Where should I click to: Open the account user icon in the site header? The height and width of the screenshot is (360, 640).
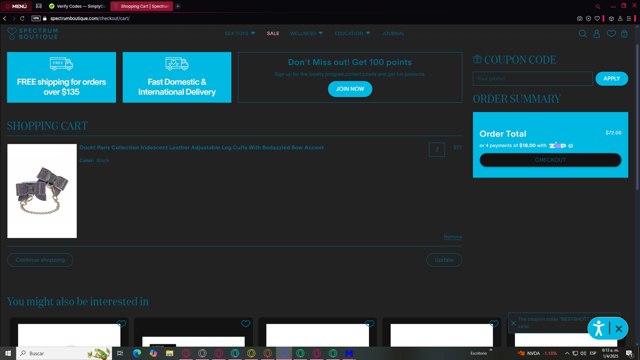(596, 34)
